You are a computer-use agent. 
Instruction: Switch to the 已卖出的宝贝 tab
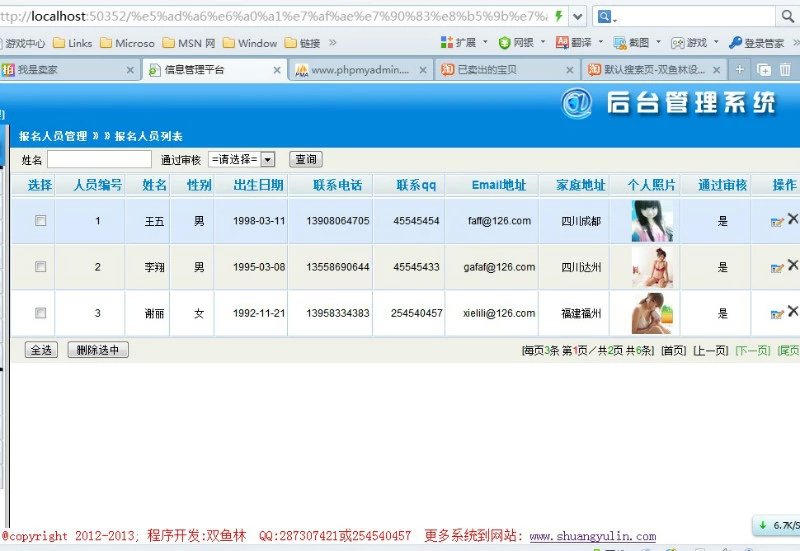coord(505,70)
